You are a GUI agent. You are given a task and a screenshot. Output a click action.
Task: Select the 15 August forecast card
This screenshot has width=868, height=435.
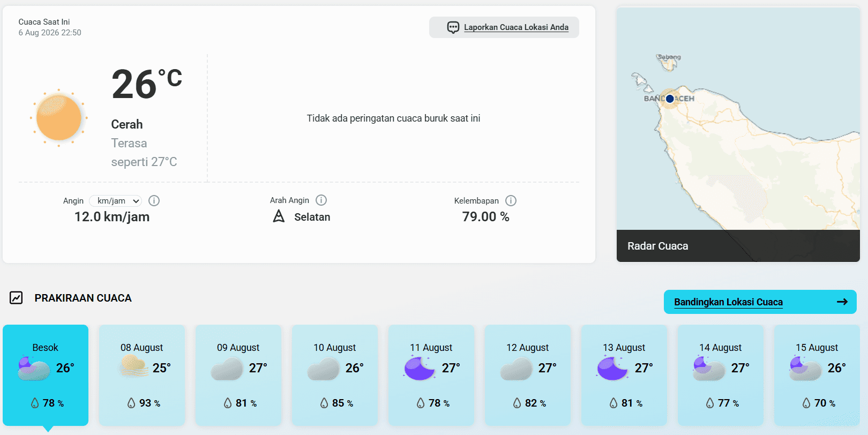[817, 375]
